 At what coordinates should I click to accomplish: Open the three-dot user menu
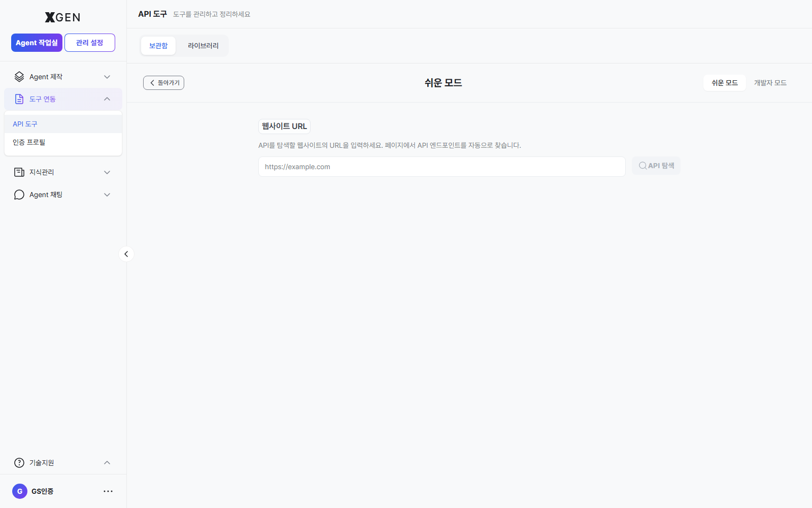click(x=108, y=491)
